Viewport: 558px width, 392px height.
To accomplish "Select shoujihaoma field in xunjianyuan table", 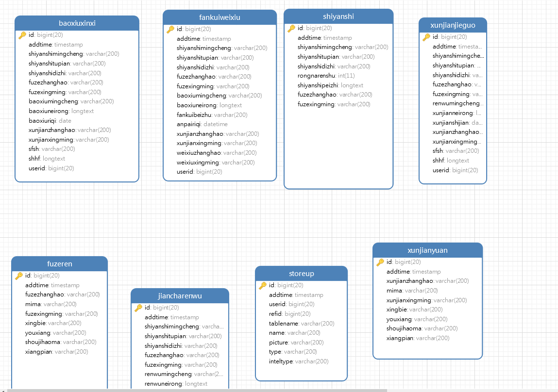I will pyautogui.click(x=422, y=328).
